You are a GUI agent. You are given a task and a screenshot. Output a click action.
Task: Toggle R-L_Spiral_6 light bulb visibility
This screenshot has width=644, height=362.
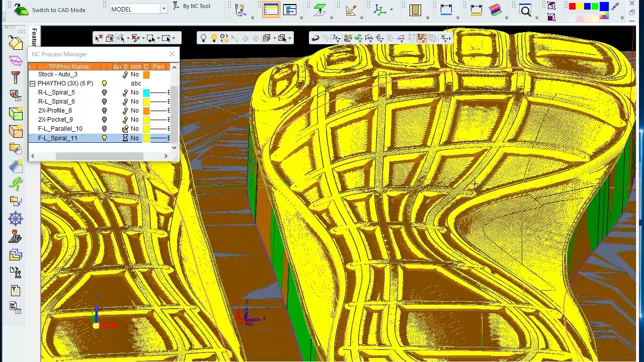[104, 102]
